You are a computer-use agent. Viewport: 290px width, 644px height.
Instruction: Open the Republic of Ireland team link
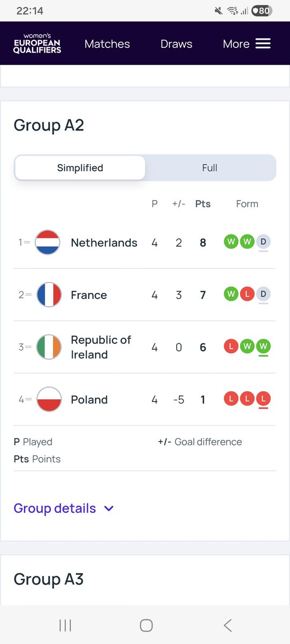coord(101,347)
